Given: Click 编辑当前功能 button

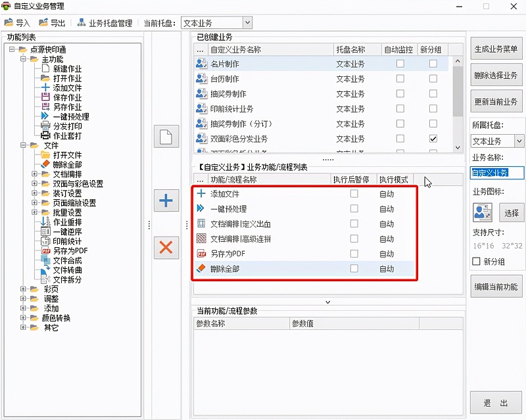Looking at the screenshot, I should (496, 287).
